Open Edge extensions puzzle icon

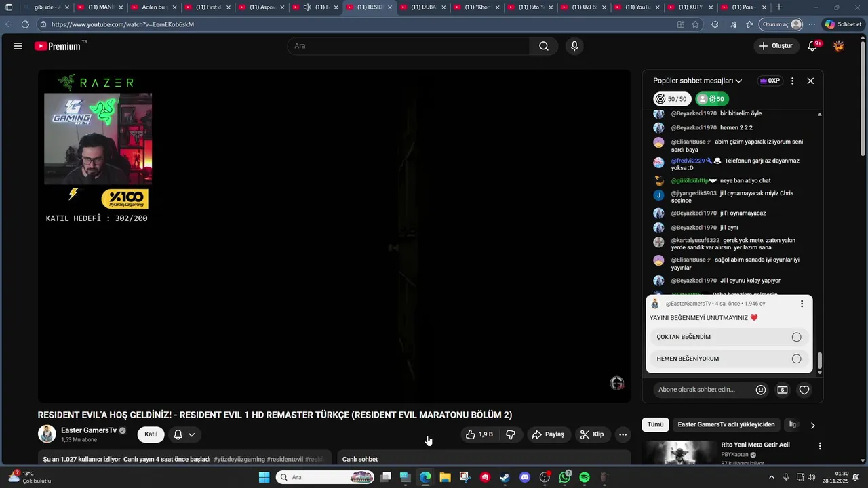(x=715, y=24)
